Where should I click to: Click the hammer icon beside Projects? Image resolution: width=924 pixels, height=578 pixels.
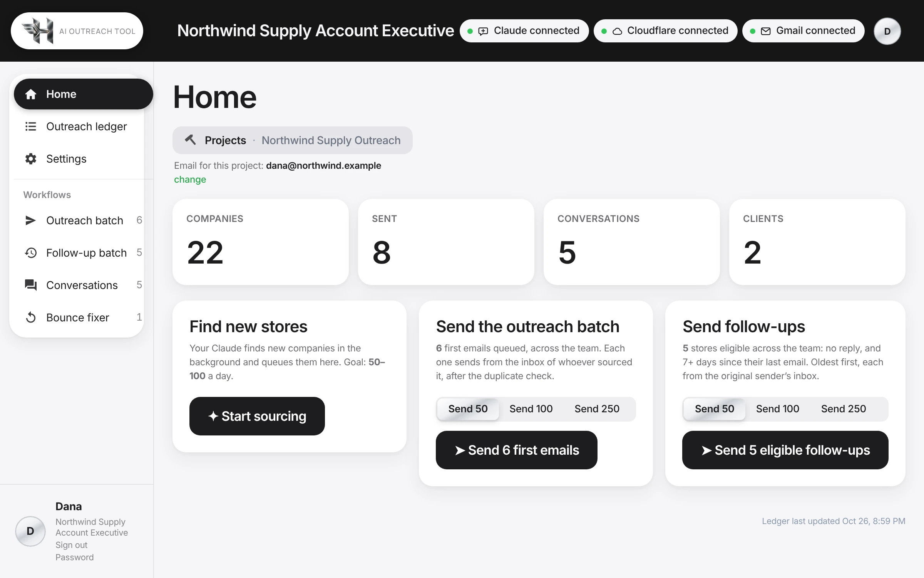click(190, 139)
